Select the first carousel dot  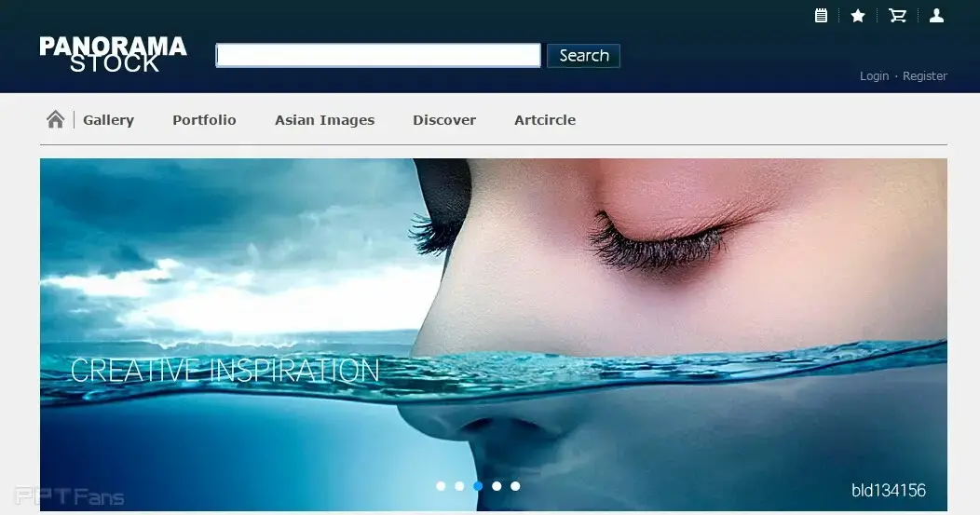[441, 486]
